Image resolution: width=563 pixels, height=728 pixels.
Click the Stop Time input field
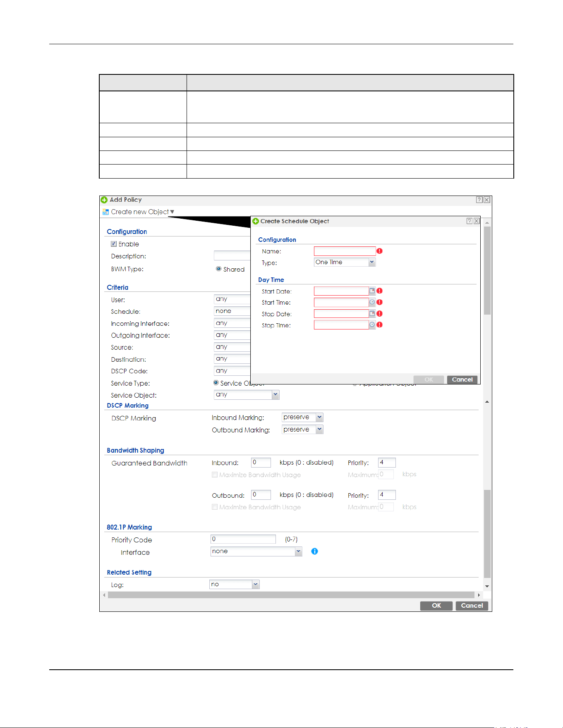pos(341,325)
